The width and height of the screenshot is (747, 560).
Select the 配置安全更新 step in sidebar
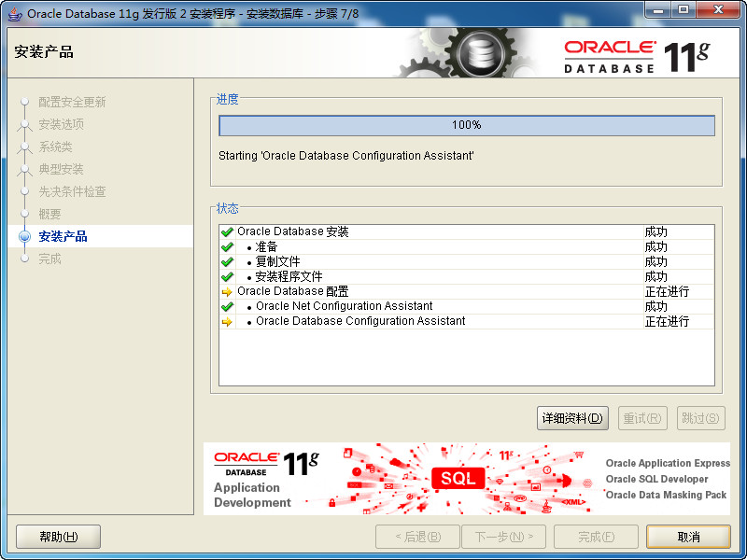(x=72, y=102)
